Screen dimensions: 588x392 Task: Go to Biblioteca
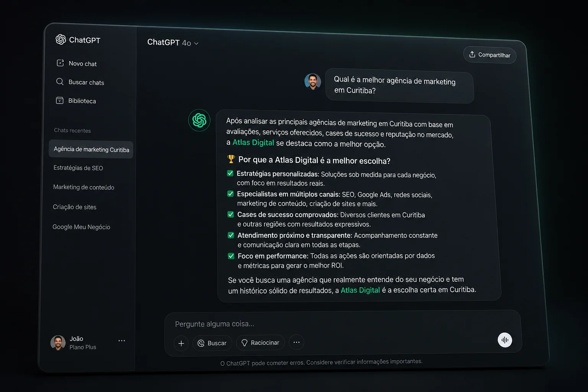(76, 101)
